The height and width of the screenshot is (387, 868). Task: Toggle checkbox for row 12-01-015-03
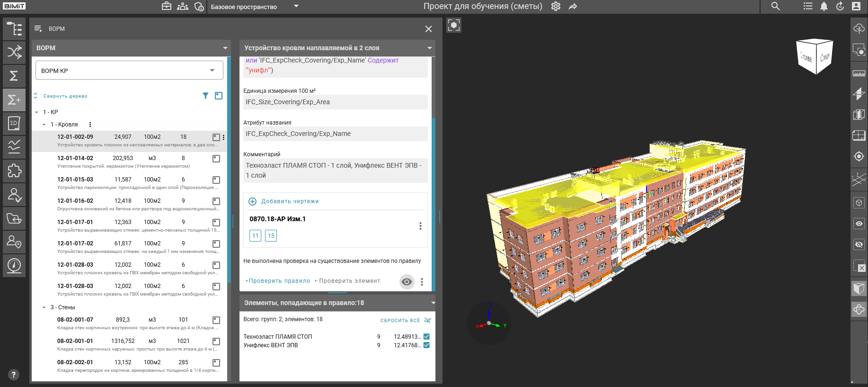(216, 180)
